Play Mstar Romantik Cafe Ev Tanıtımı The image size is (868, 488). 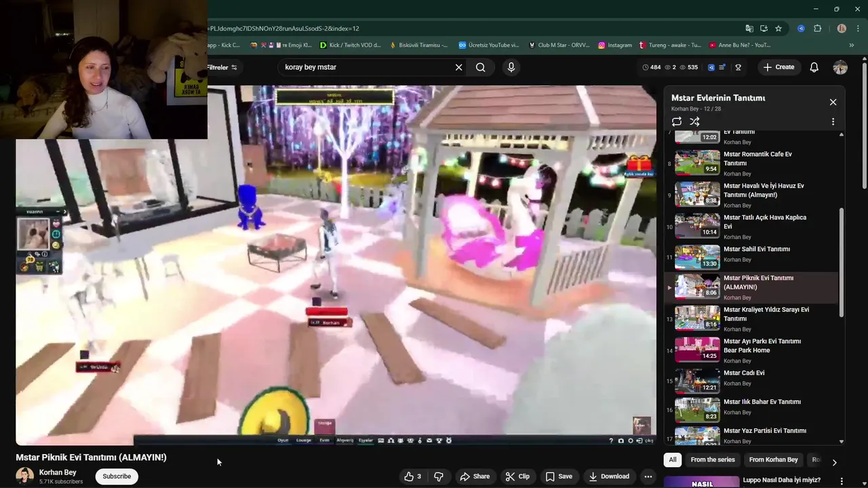pyautogui.click(x=751, y=163)
